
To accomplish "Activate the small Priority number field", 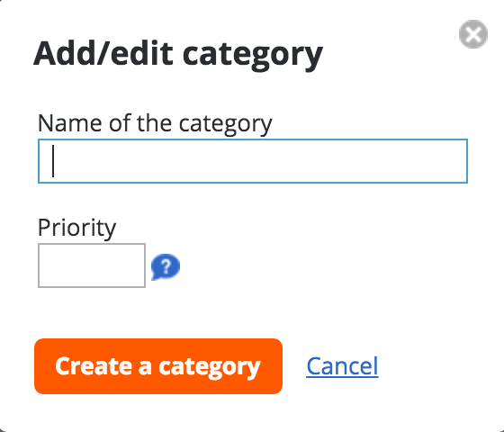I will pos(92,265).
